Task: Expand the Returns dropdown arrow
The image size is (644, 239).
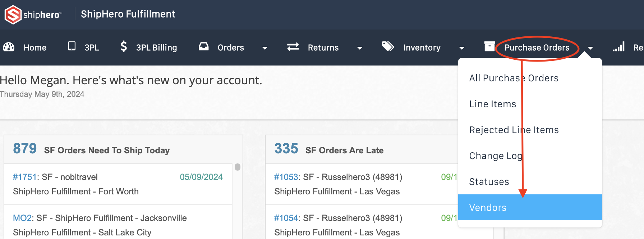Action: [359, 48]
